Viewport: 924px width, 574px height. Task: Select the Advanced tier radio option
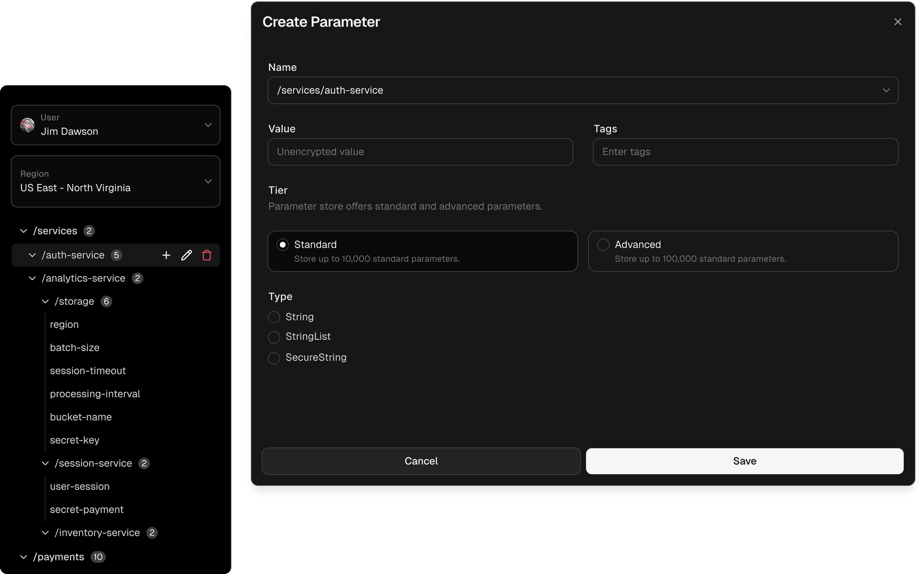point(603,245)
